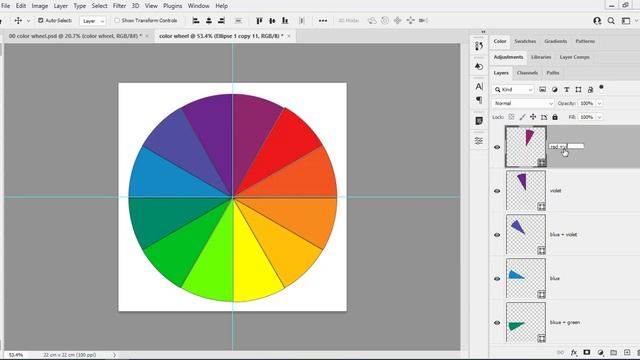Open the Fill slider dropdown arrow
Viewport: 640px width, 360px height.
pos(599,117)
